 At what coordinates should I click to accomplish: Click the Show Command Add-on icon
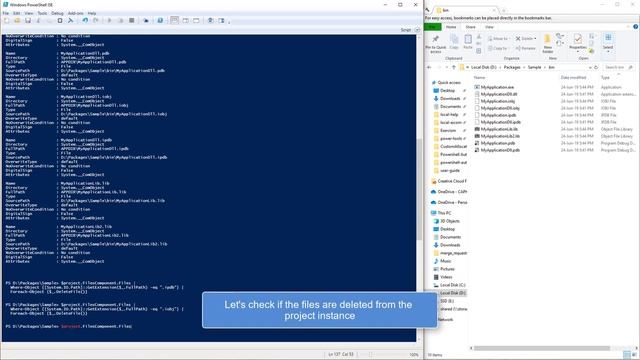[221, 20]
